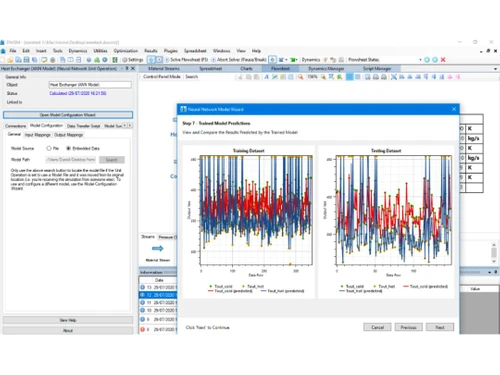Click the green tree icon in main toolbar
This screenshot has width=500, height=375.
point(97,60)
